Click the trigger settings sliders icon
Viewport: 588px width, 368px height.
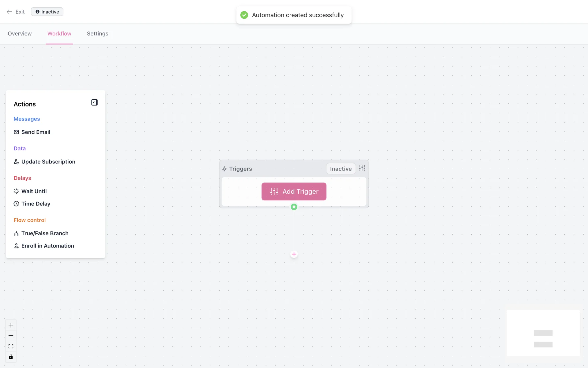[362, 168]
